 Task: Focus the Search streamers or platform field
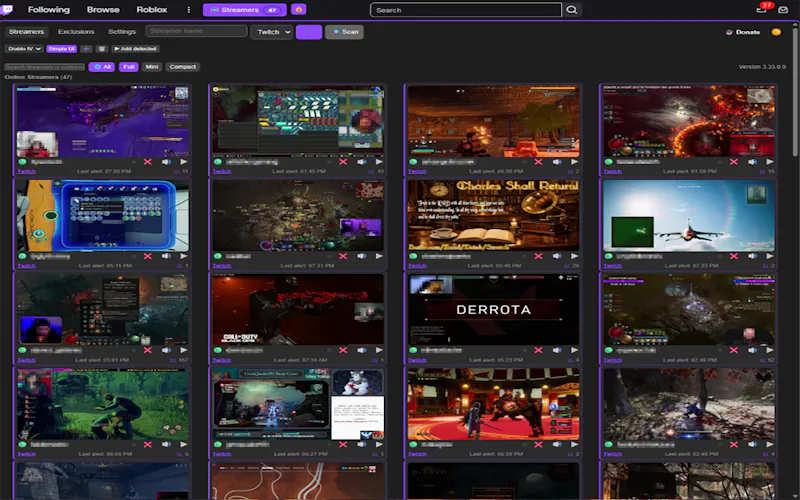[x=45, y=67]
